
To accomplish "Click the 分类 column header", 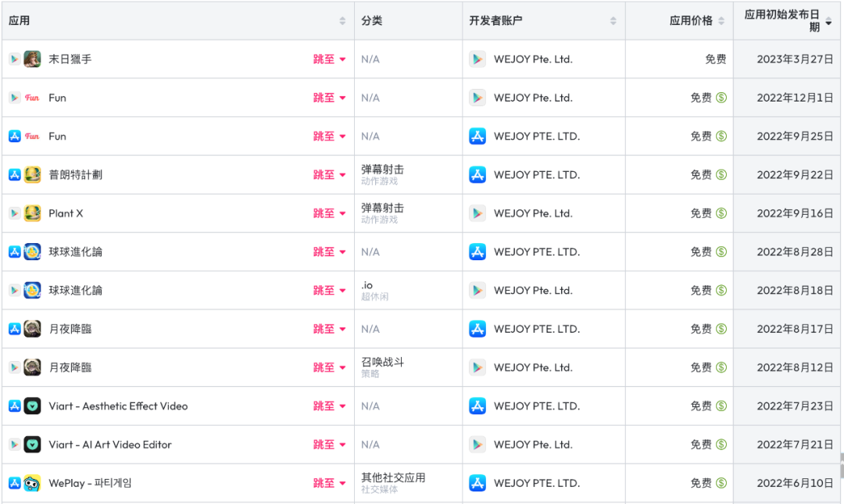I will point(372,21).
